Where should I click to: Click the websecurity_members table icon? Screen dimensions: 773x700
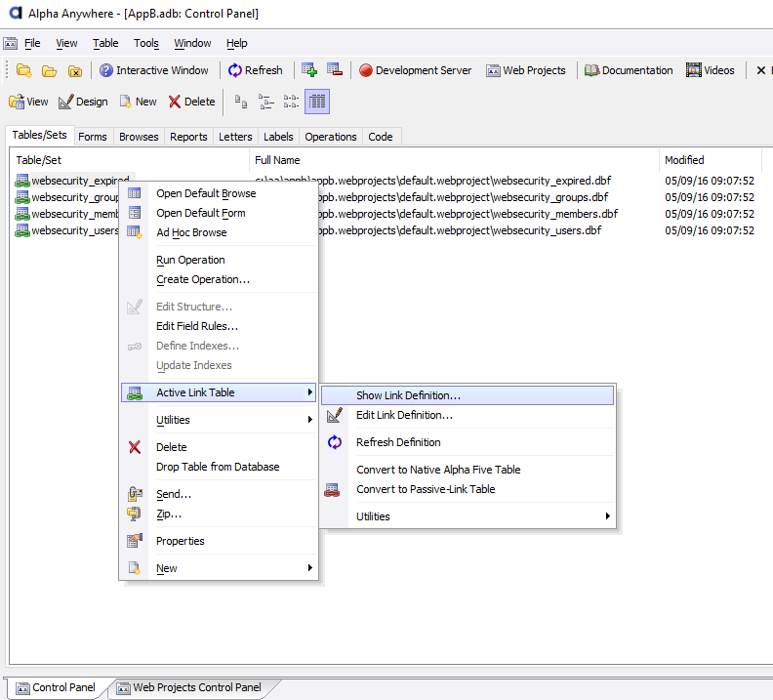point(22,214)
